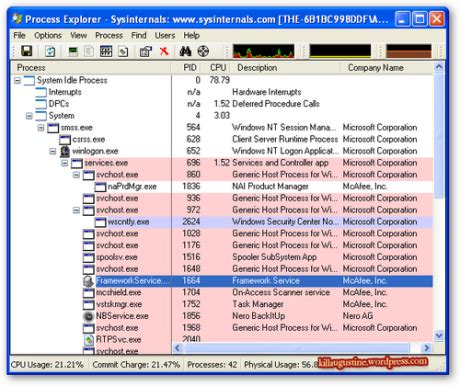Select the spoolsv.exe process
This screenshot has height=386, width=460.
(x=222, y=257)
